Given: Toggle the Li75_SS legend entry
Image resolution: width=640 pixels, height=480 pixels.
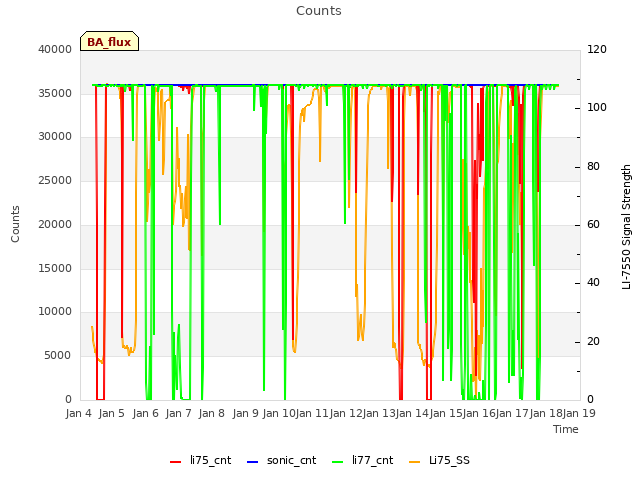Looking at the screenshot, I should 439,460.
